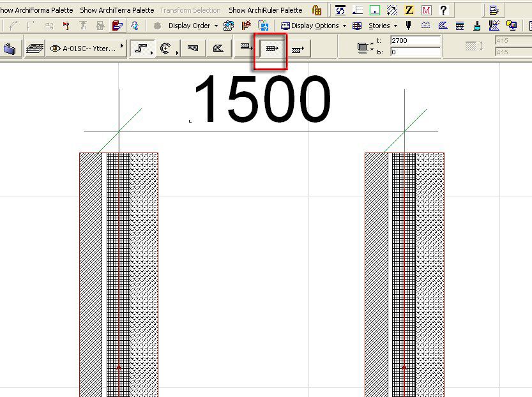The width and height of the screenshot is (532, 397).
Task: Click the floor plan grid icon before Stories
Action: [357, 26]
